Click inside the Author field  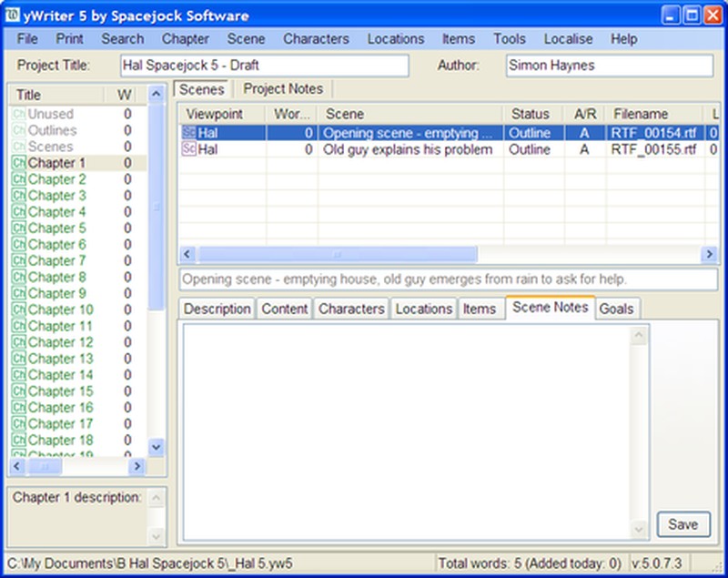610,65
